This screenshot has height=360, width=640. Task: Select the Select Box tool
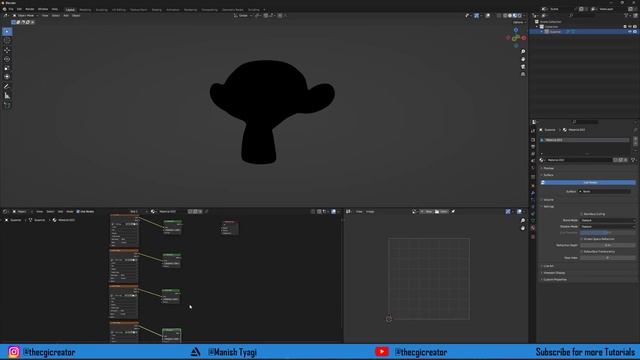tap(7, 32)
